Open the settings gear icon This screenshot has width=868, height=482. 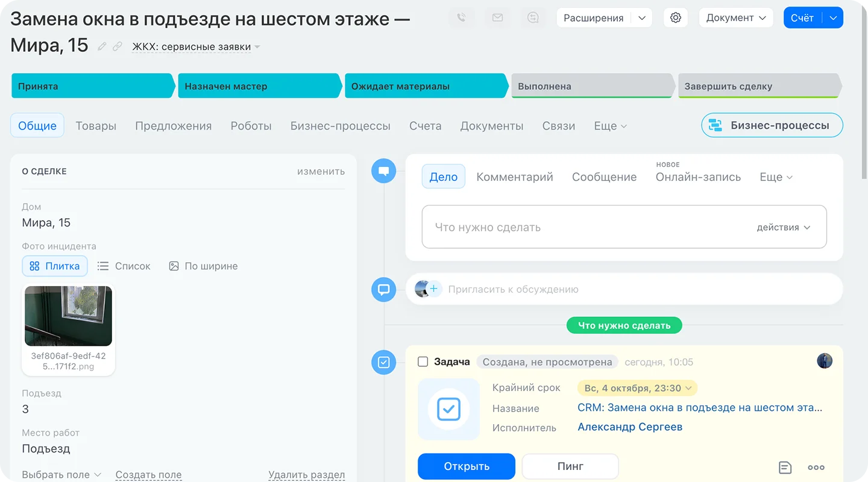click(676, 18)
